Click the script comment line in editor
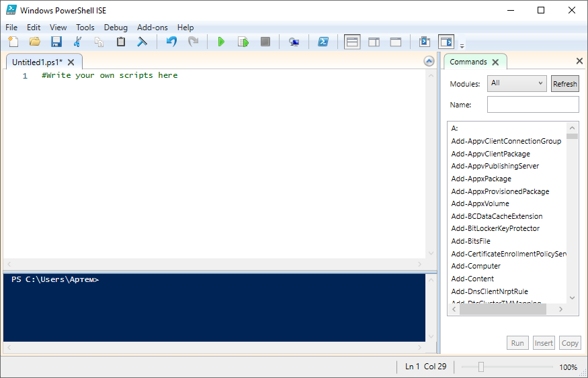The height and width of the screenshot is (378, 588). [110, 75]
